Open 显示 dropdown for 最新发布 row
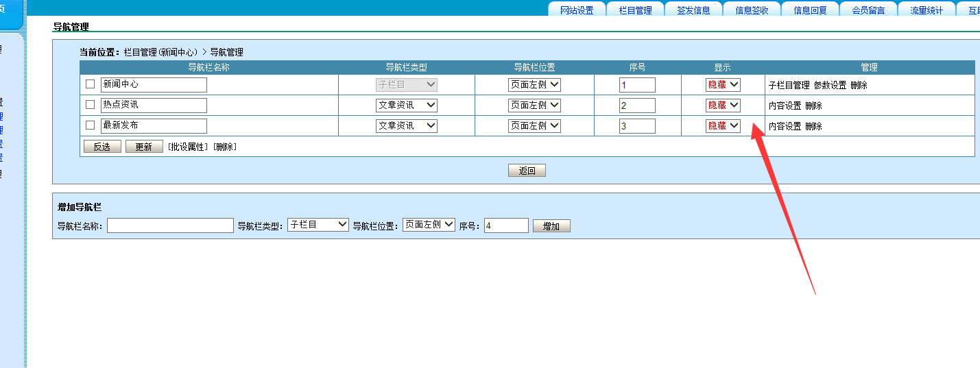 [x=723, y=126]
